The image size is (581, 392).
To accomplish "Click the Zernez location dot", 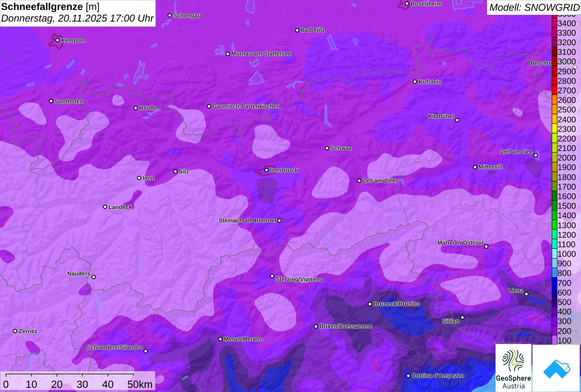I will [15, 331].
